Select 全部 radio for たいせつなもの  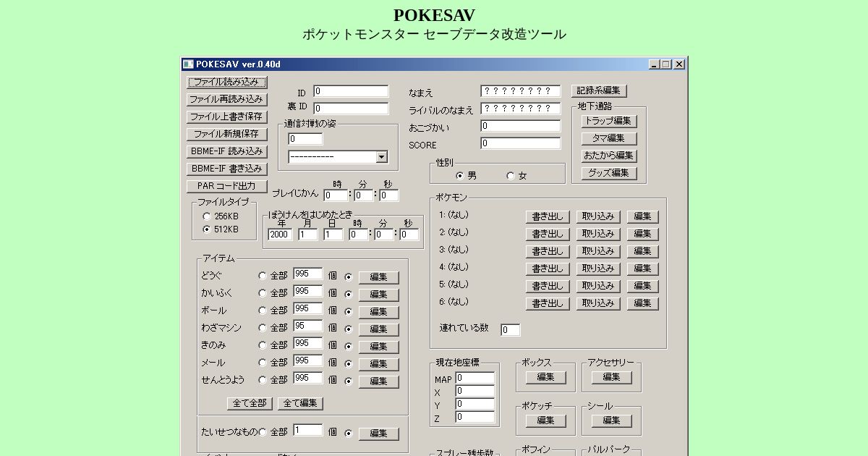pyautogui.click(x=263, y=432)
